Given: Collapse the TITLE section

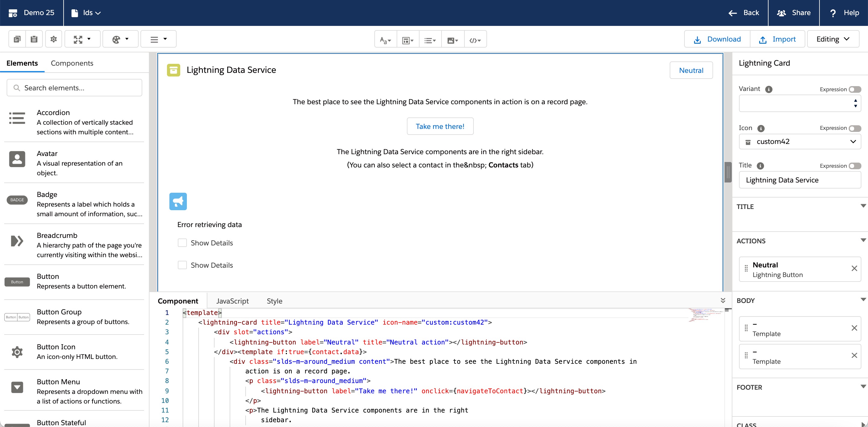Looking at the screenshot, I should coord(863,206).
